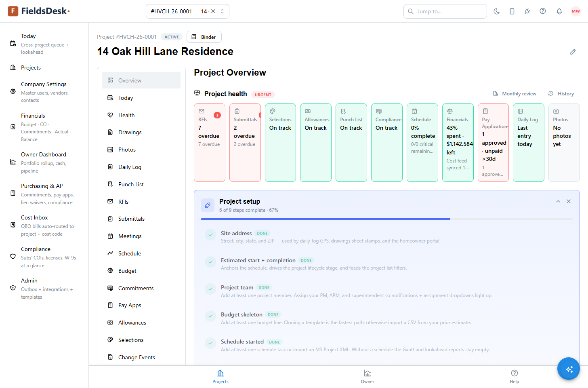Open Daily Log in project menu

(x=141, y=167)
